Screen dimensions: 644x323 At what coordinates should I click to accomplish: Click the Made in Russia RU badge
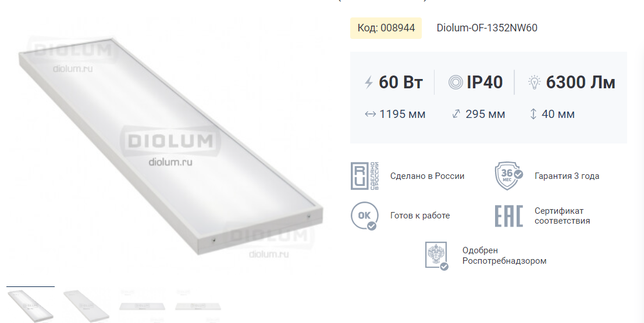click(x=365, y=176)
